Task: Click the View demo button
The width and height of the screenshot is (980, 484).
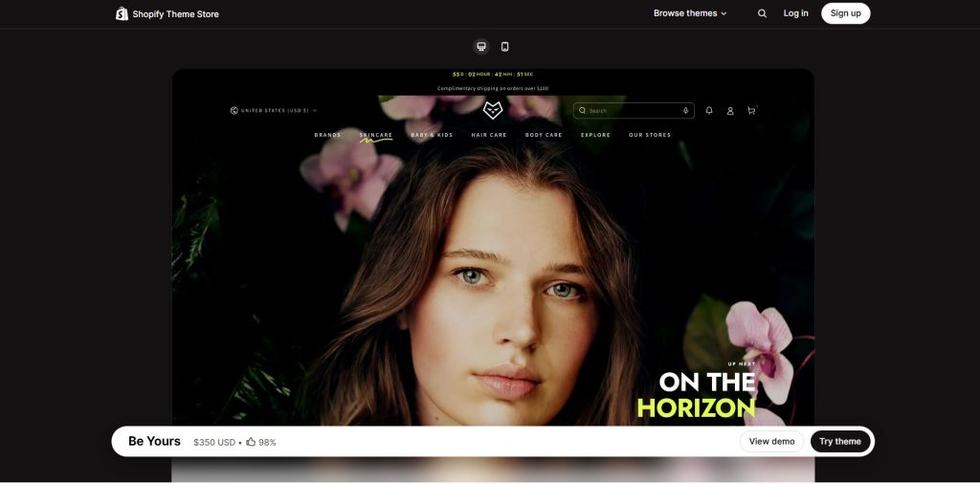Action: (x=772, y=442)
